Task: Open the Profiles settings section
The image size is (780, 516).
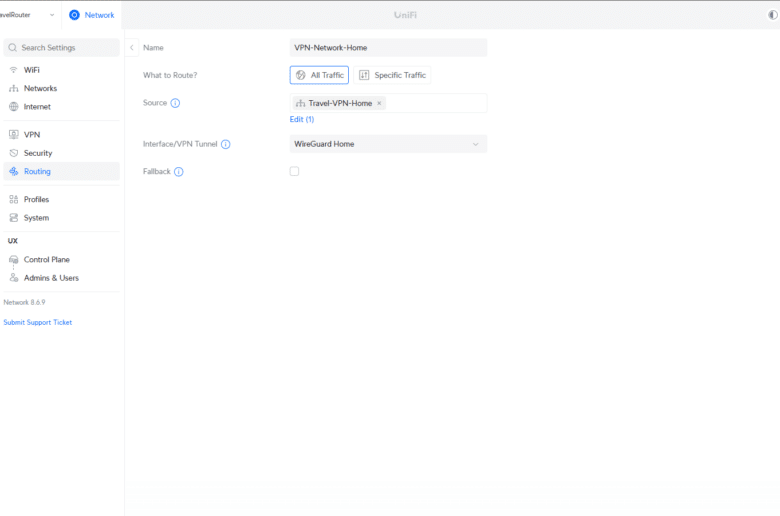Action: coord(61,199)
